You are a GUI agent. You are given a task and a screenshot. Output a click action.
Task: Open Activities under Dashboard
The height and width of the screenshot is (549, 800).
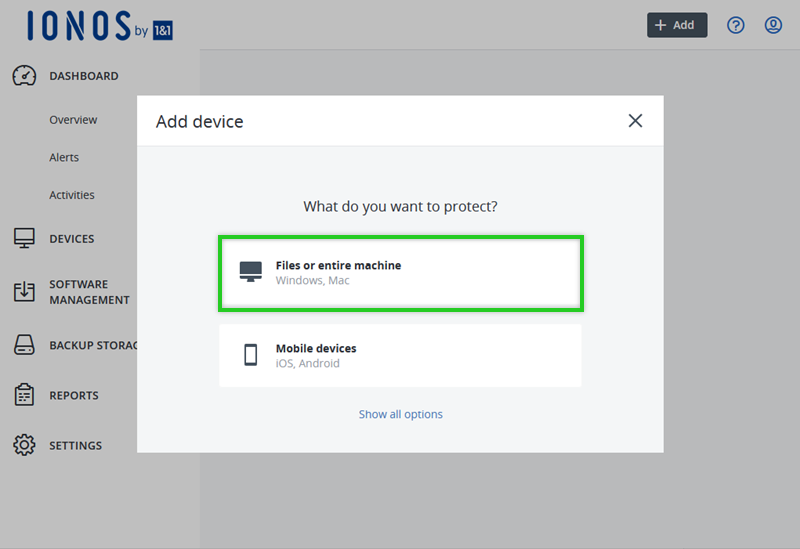pyautogui.click(x=72, y=196)
